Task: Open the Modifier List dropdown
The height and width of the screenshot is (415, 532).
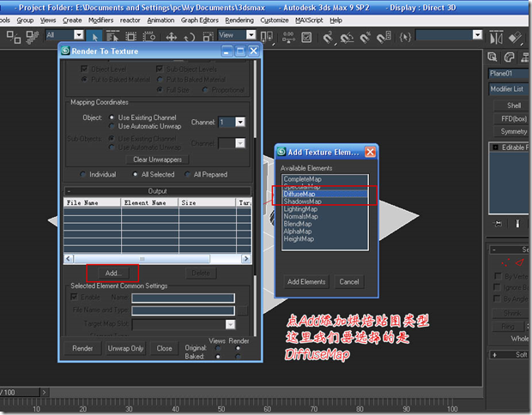Action: pyautogui.click(x=509, y=89)
